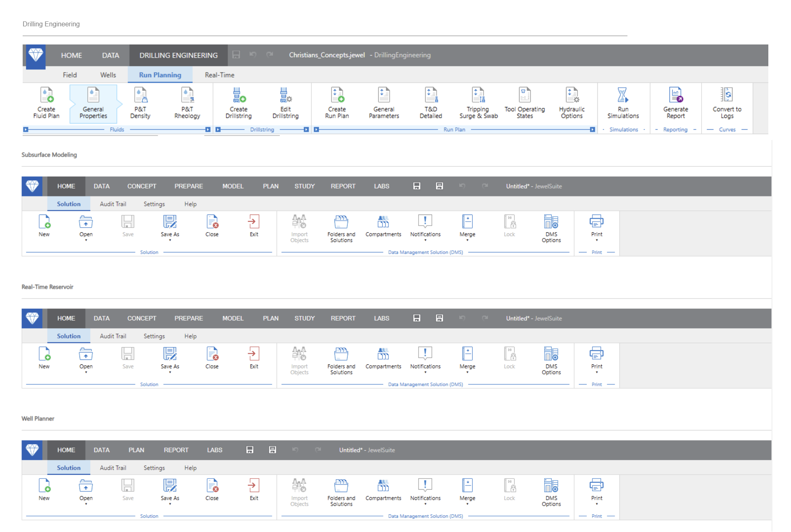The height and width of the screenshot is (532, 791).
Task: Open Folders and Solutions in Subsurface Modeling
Action: point(341,229)
